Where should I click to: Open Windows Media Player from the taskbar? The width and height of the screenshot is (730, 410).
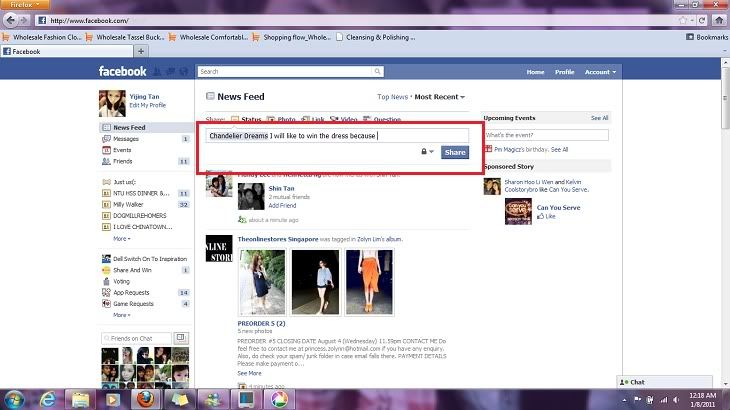pyautogui.click(x=112, y=399)
